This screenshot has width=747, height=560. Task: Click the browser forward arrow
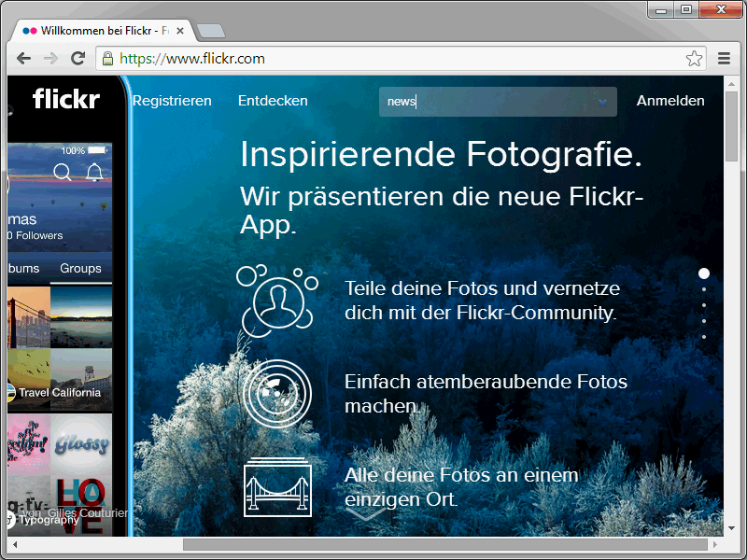[x=50, y=59]
